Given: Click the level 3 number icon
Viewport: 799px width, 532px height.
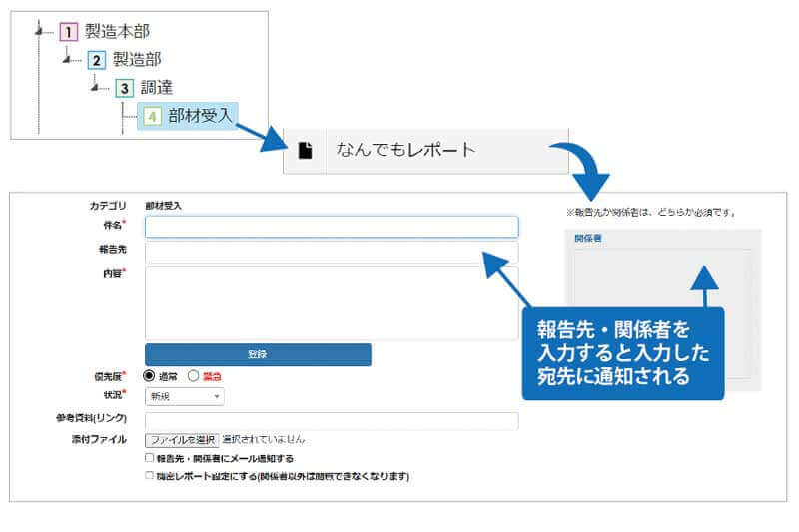Looking at the screenshot, I should coord(124,88).
